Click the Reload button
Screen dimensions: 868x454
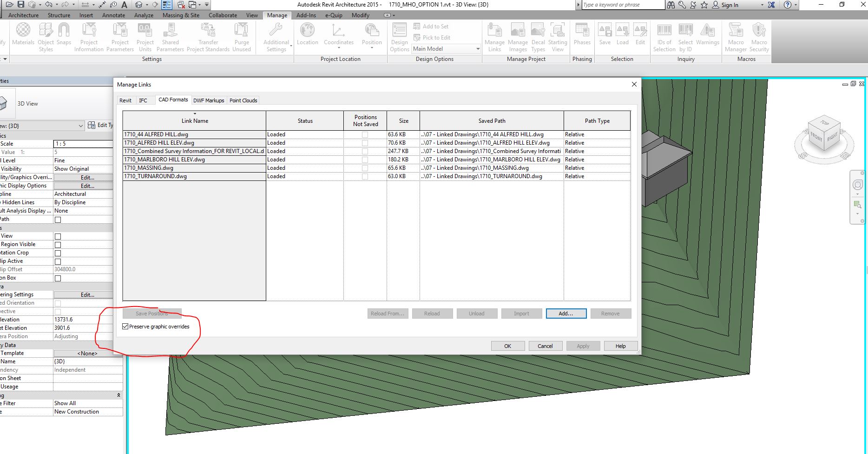432,313
